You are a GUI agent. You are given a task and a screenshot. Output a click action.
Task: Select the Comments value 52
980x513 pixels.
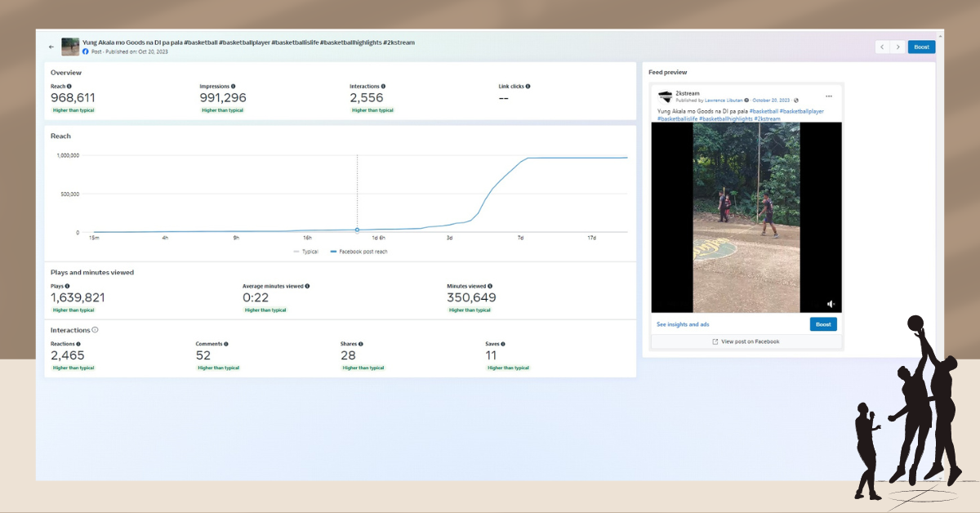click(203, 355)
